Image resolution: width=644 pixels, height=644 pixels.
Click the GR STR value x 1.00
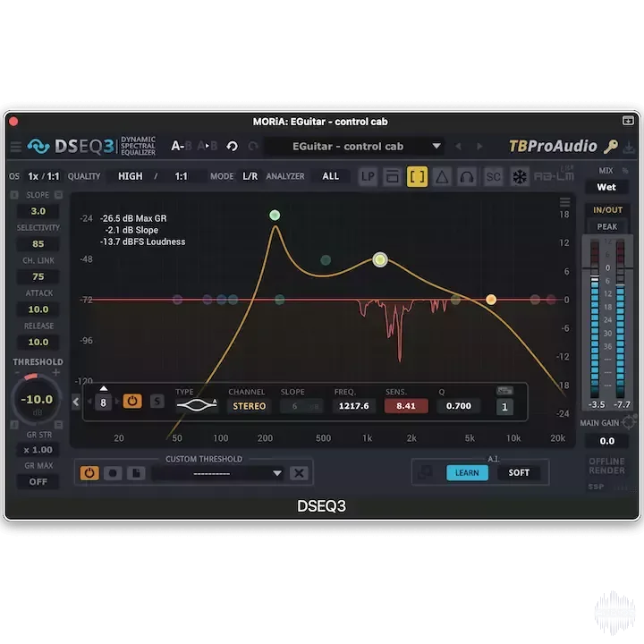point(38,450)
